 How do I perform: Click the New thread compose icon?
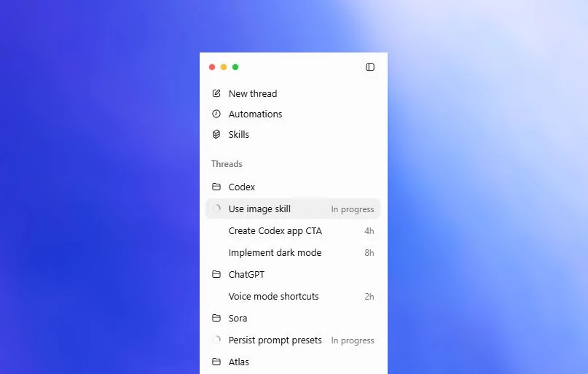[x=216, y=93]
